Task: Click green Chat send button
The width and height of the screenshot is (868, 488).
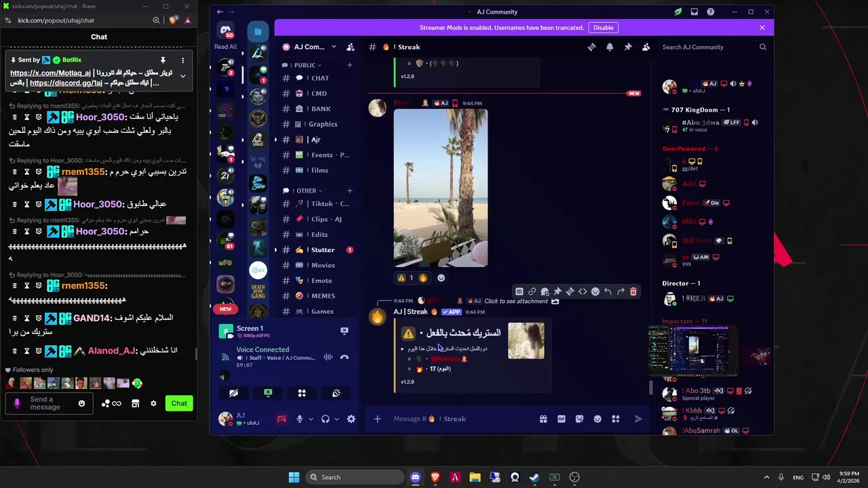Action: 179,403
